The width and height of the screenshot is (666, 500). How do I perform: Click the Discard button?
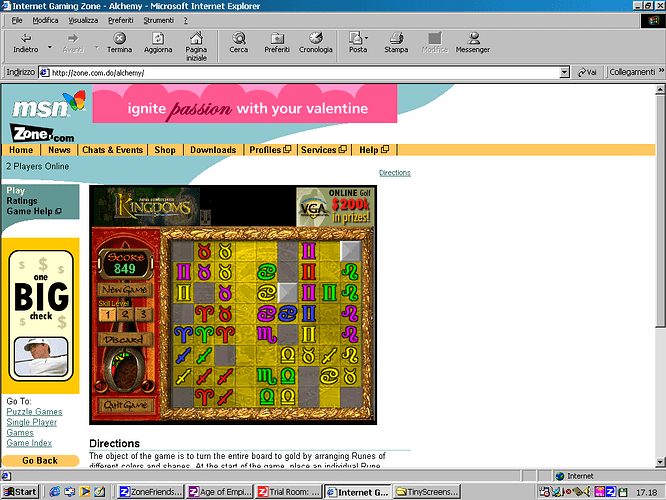pyautogui.click(x=125, y=340)
